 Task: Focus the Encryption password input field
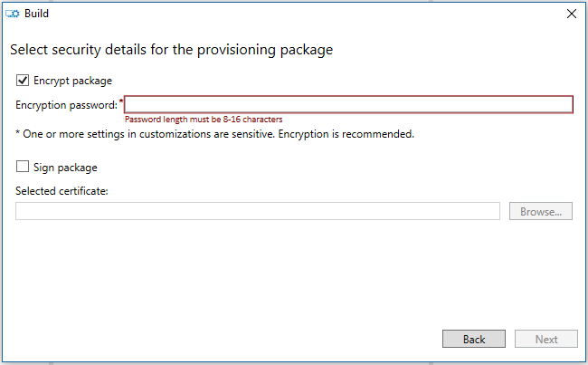[348, 105]
